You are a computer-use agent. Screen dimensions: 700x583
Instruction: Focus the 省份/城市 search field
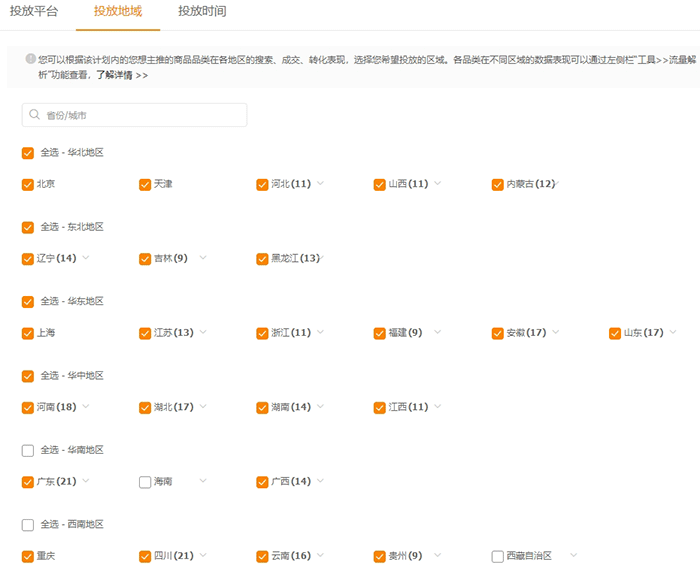pos(140,116)
